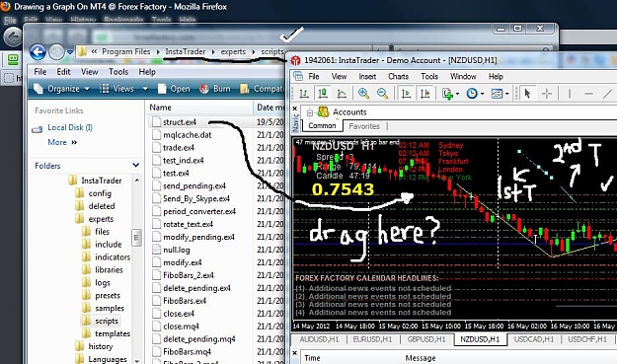Switch to the Favorites tab in Navigator
The width and height of the screenshot is (617, 364).
(364, 126)
